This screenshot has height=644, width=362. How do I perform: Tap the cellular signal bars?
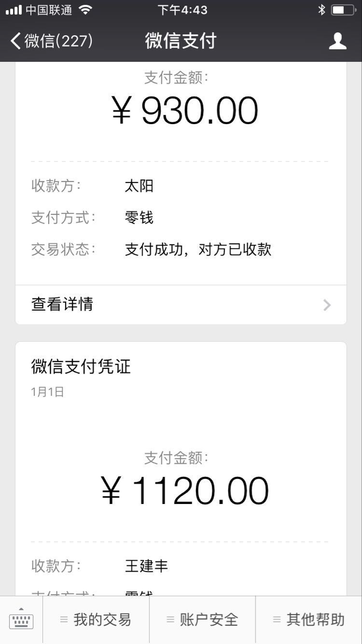pos(14,10)
